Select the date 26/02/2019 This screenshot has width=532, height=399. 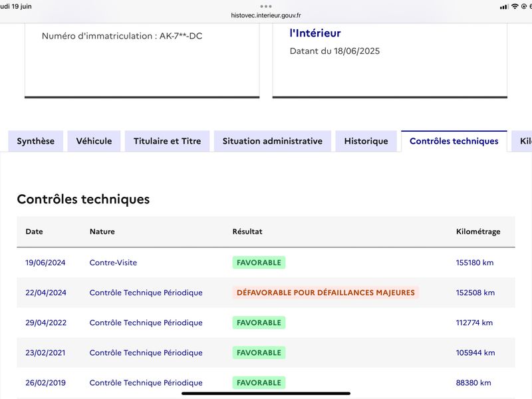[x=45, y=383]
